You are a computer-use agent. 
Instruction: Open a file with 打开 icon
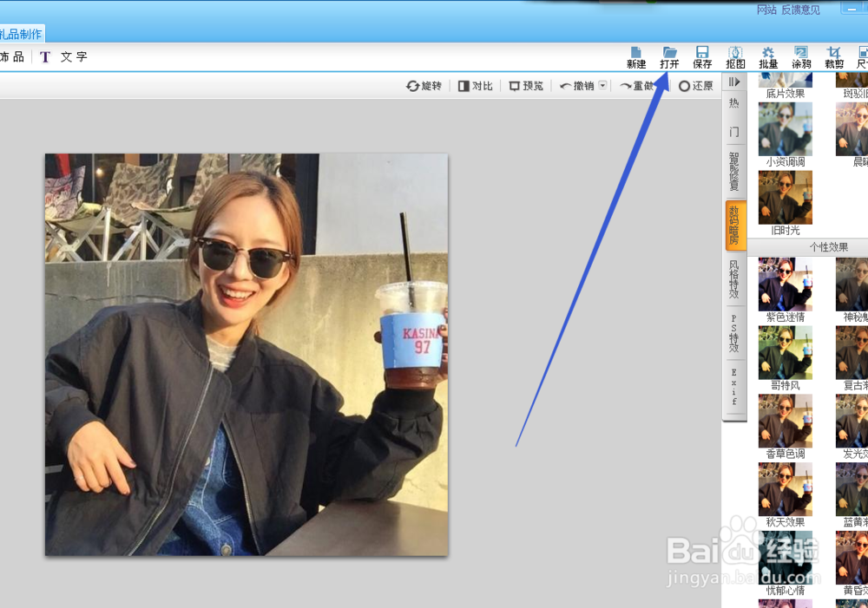pyautogui.click(x=669, y=57)
